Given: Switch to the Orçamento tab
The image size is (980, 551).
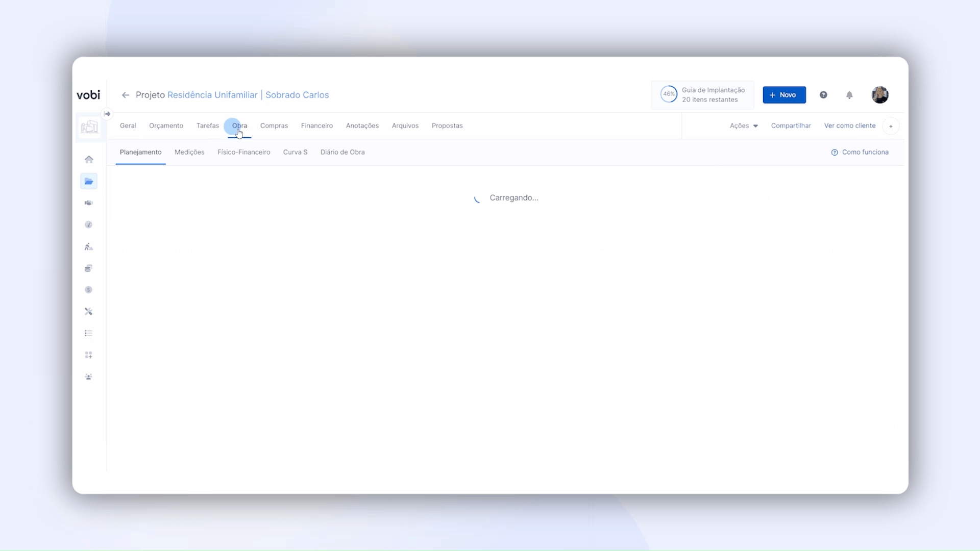Looking at the screenshot, I should click(x=166, y=126).
